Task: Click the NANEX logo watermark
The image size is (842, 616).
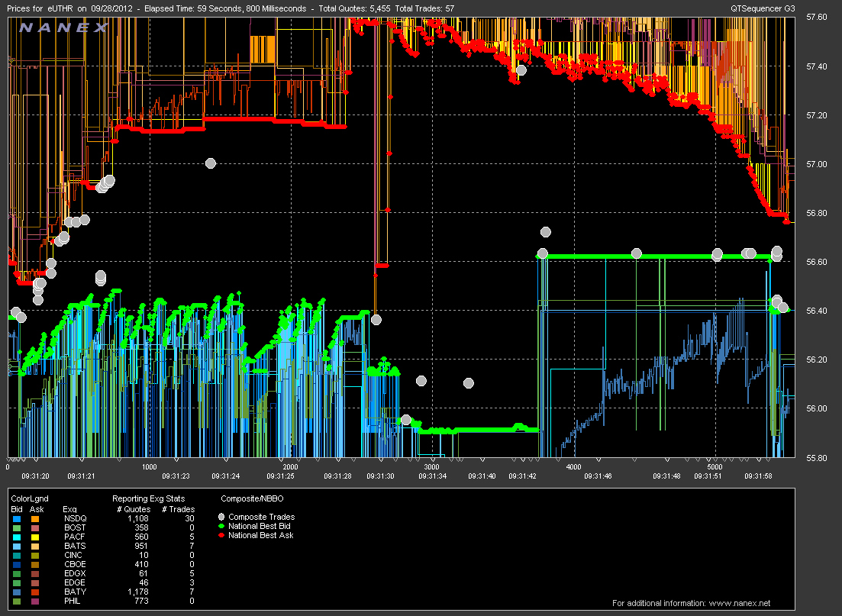Action: (x=63, y=28)
